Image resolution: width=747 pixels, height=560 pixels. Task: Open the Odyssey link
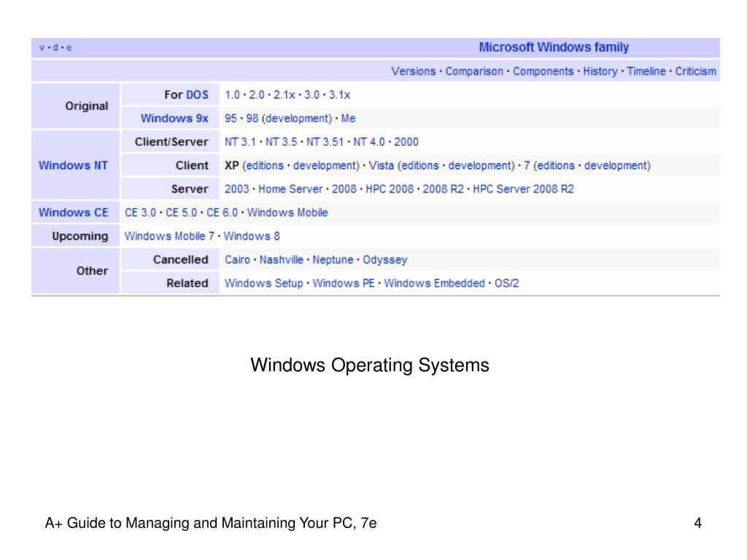(385, 260)
